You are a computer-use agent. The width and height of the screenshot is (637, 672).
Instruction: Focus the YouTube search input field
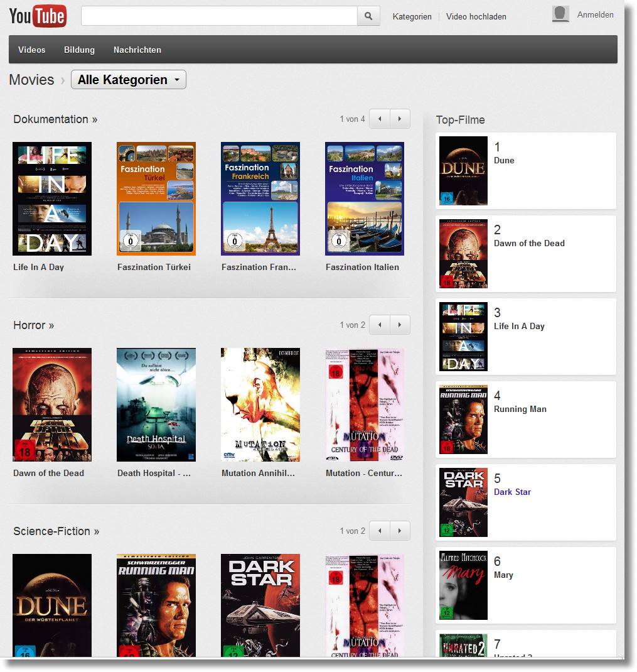coord(218,16)
